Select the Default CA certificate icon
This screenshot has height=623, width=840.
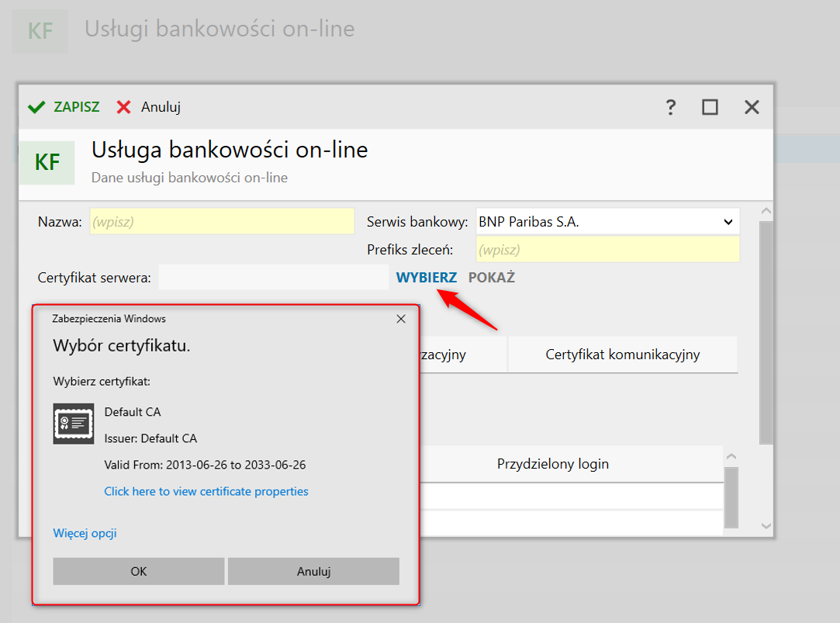tap(74, 424)
